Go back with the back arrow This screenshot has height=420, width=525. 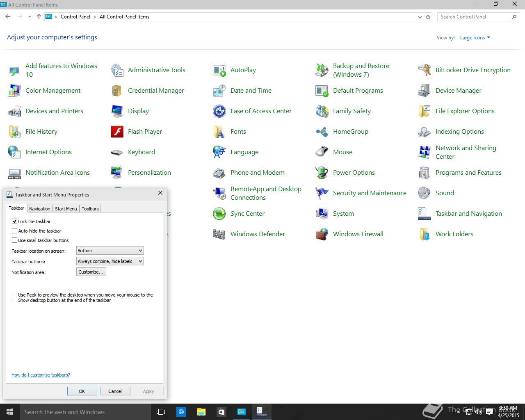[8, 17]
